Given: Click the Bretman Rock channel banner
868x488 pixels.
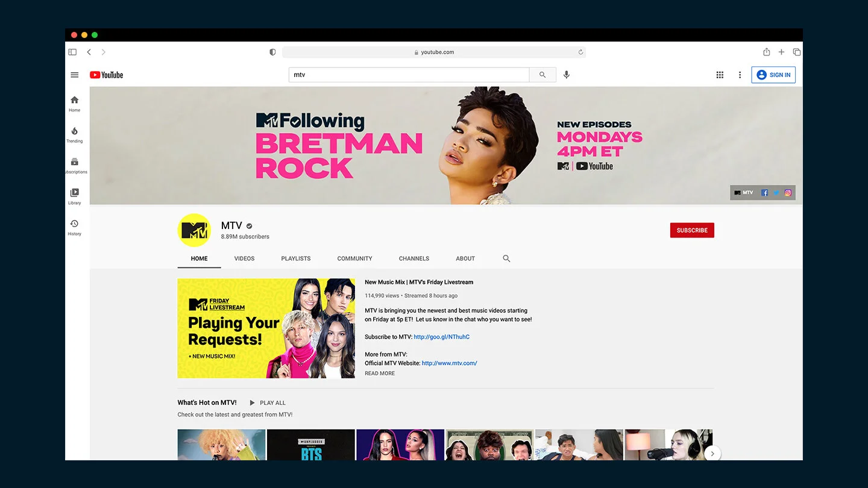Looking at the screenshot, I should [446, 145].
